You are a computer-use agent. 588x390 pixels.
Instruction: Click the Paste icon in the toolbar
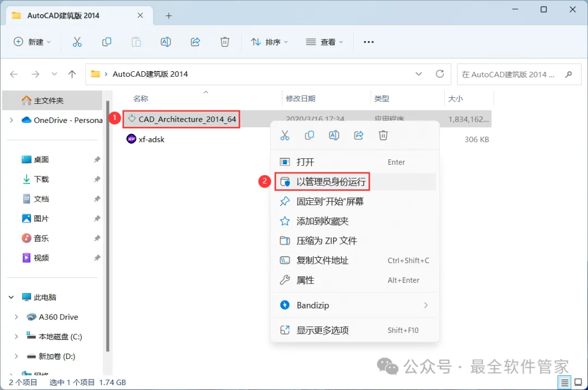click(136, 42)
